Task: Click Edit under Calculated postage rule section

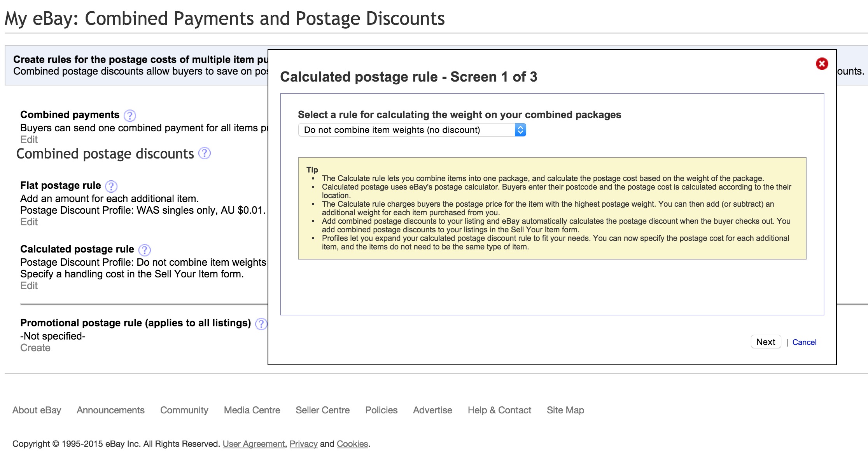Action: [28, 286]
